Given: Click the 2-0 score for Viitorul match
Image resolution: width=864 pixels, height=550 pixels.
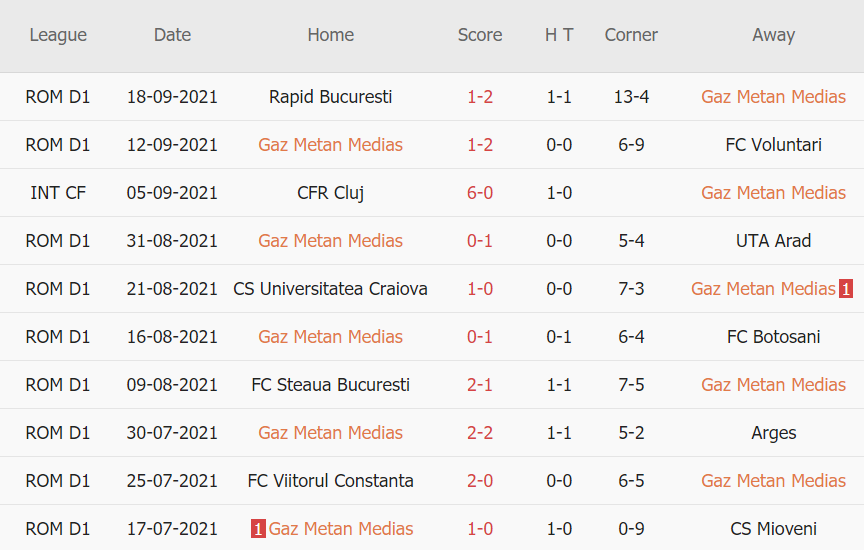Looking at the screenshot, I should point(480,481).
